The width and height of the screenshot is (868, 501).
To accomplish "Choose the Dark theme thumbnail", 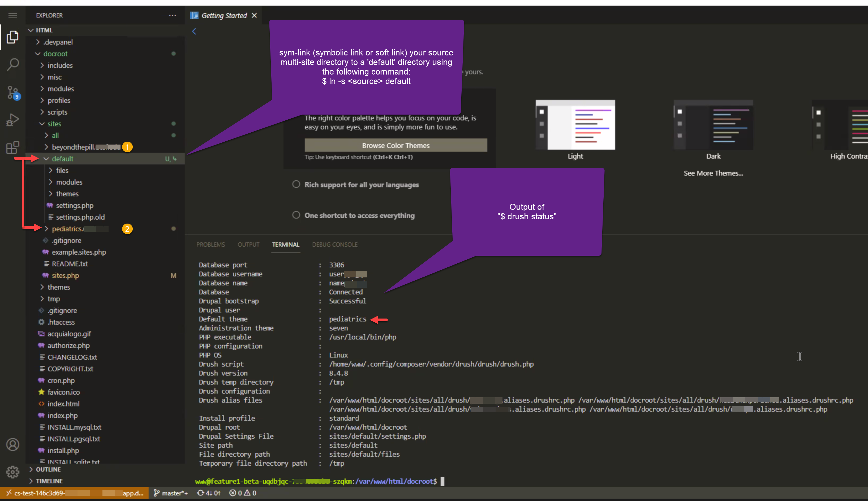I will 713,125.
